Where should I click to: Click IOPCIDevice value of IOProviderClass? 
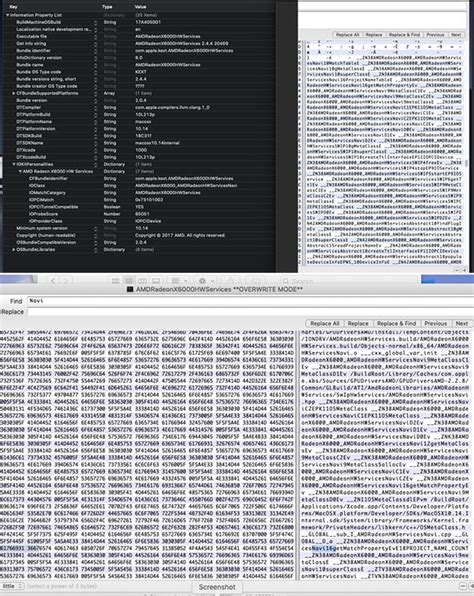[x=148, y=221]
